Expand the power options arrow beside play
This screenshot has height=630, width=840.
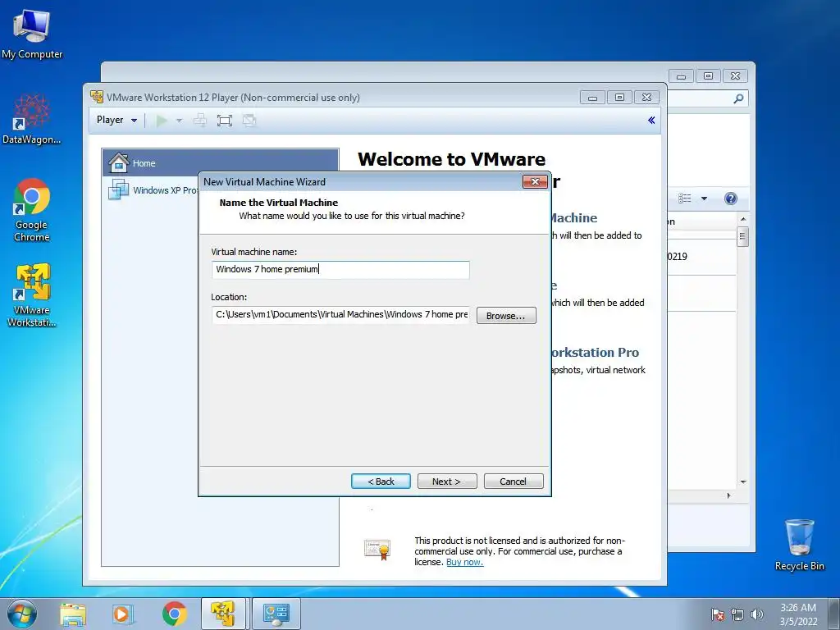click(x=180, y=121)
